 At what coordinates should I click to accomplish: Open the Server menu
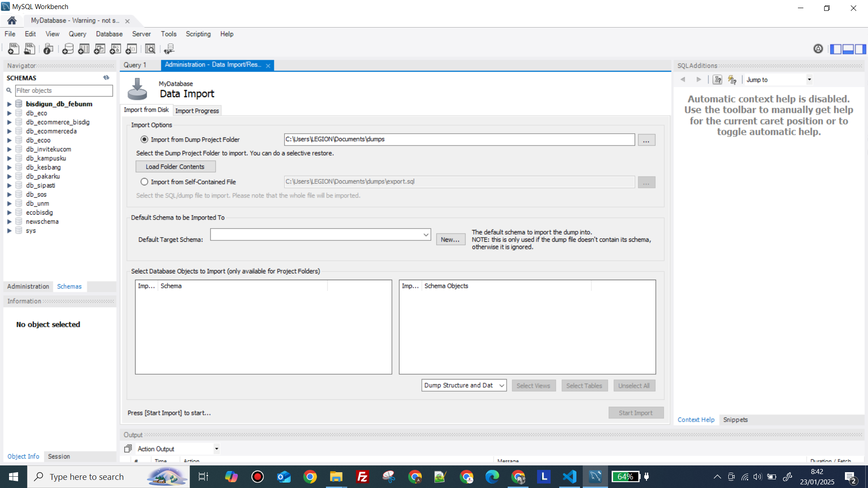[141, 34]
